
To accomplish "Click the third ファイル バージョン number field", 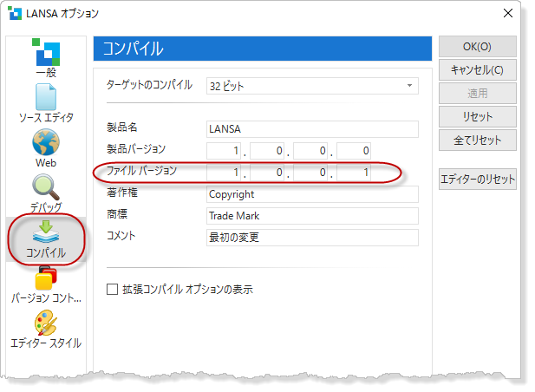I will point(310,173).
